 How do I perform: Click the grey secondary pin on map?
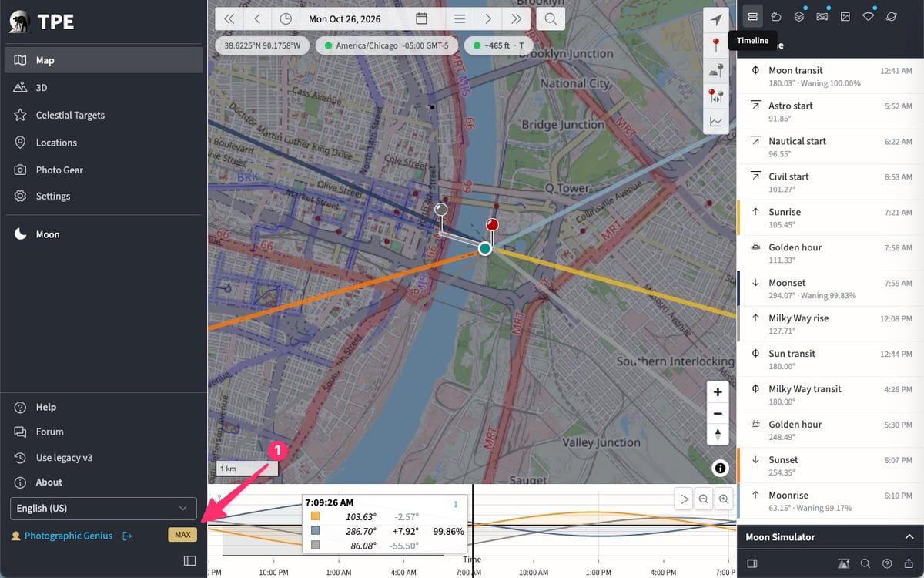[441, 210]
